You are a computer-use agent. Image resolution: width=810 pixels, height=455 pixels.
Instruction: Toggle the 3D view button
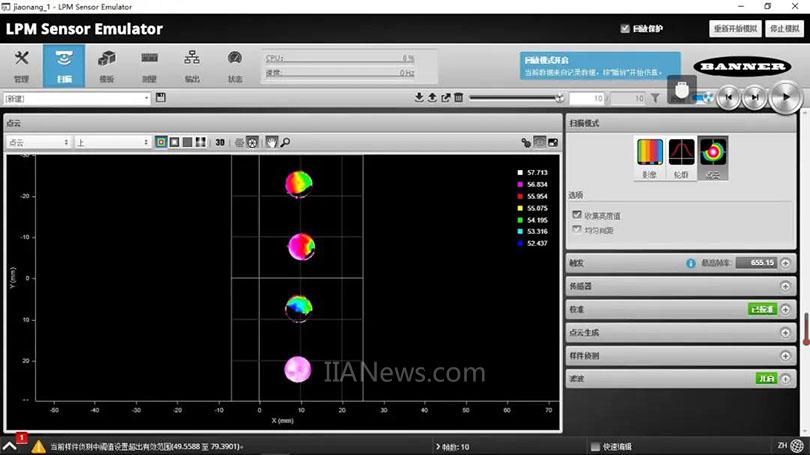[x=219, y=142]
